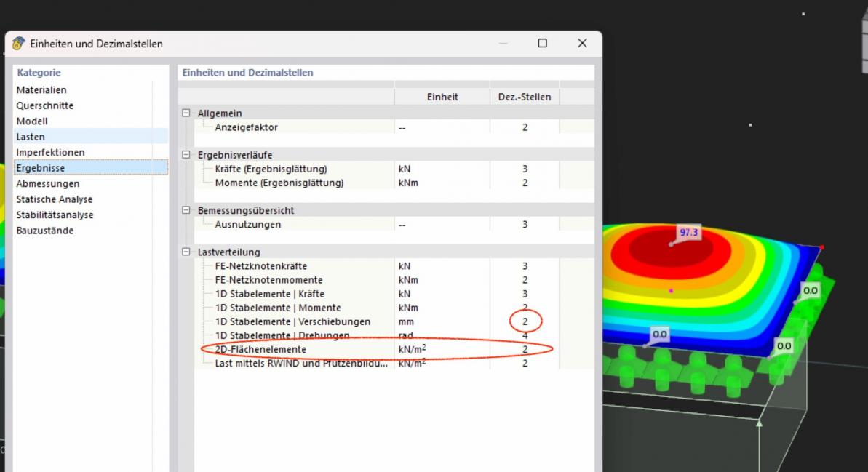Select the FE-Netzknotenkräfte row
This screenshot has height=472, width=868.
260,266
